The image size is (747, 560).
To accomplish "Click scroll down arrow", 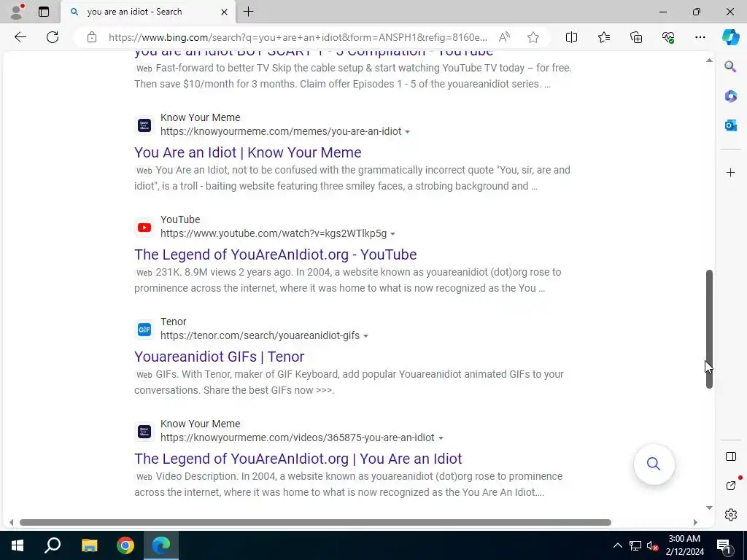I will click(x=709, y=507).
